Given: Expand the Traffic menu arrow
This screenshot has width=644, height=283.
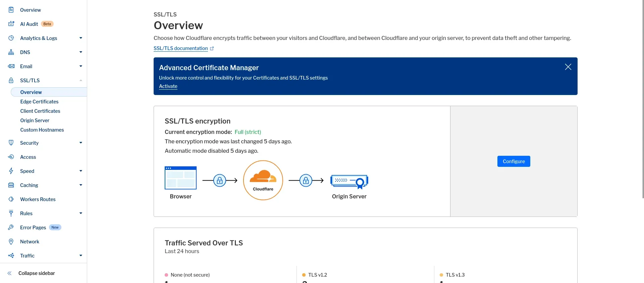Looking at the screenshot, I should tap(81, 255).
